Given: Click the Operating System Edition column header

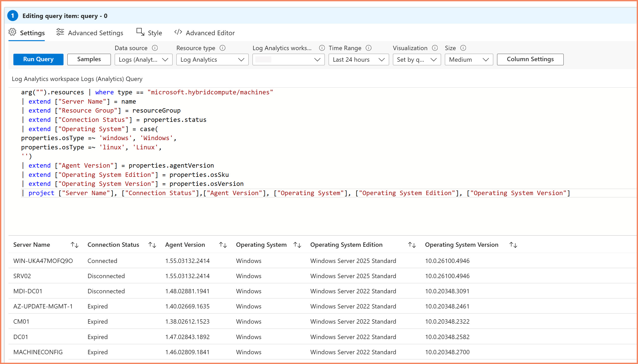Looking at the screenshot, I should coord(346,245).
